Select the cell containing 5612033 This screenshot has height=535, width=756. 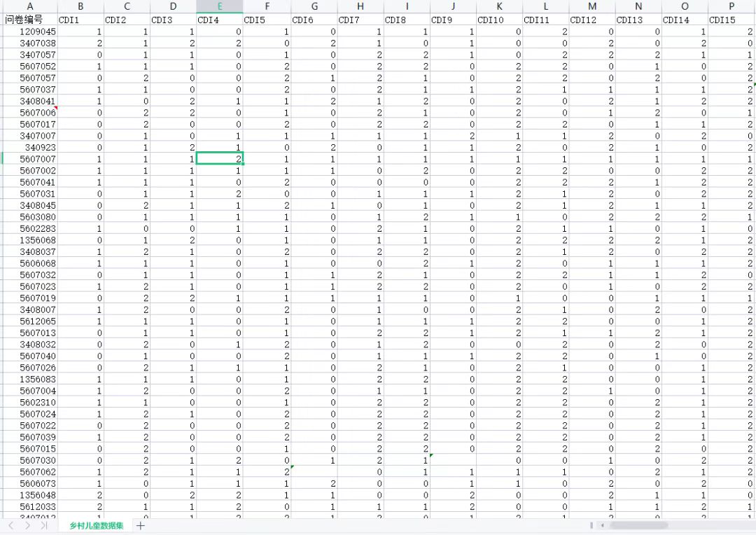click(x=30, y=506)
